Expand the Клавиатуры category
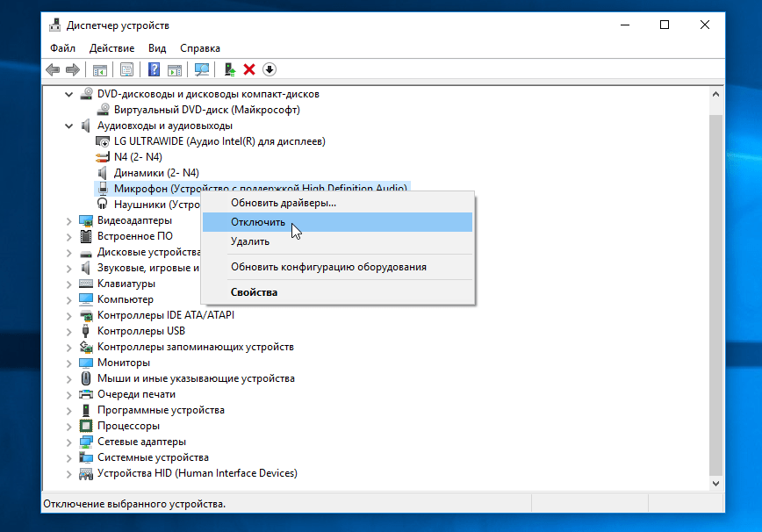This screenshot has height=532, width=762. [x=69, y=284]
